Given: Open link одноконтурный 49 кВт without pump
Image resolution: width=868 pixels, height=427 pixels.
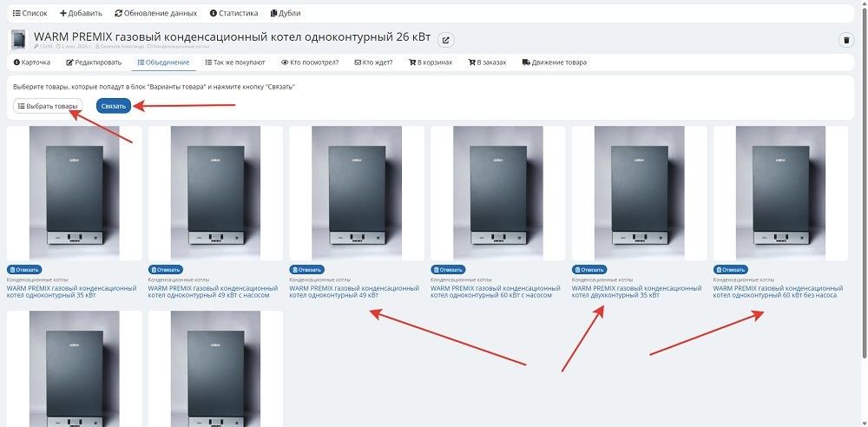Looking at the screenshot, I should pyautogui.click(x=354, y=292).
